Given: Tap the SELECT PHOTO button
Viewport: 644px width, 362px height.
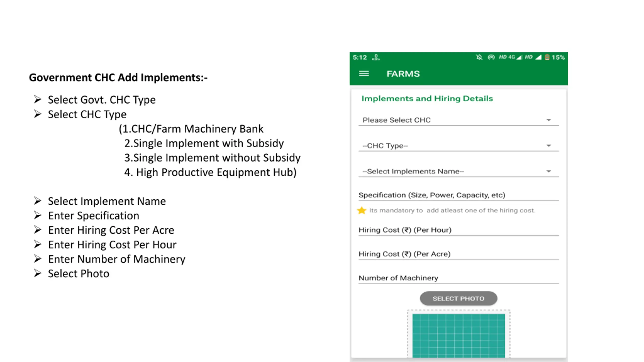Looking at the screenshot, I should pos(458,298).
